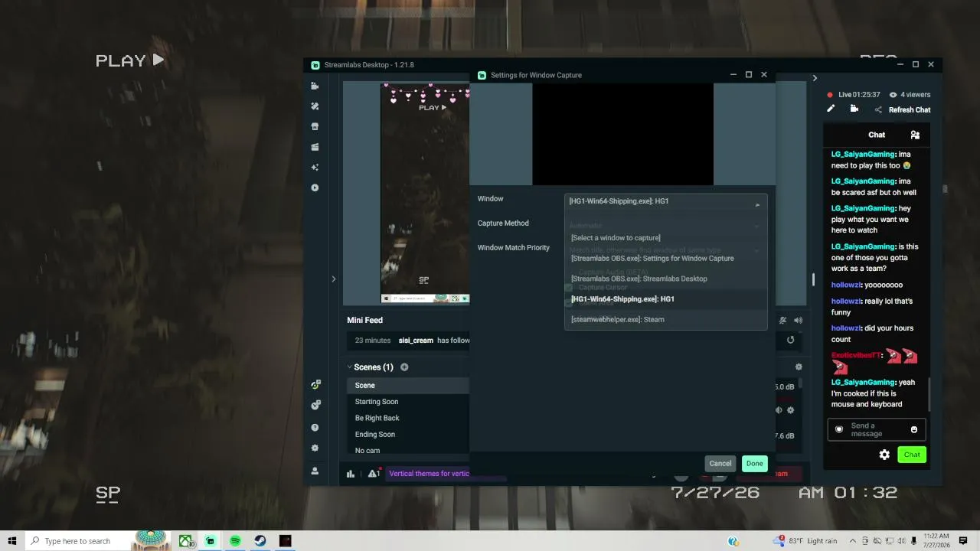Show hidden system tray icons
The height and width of the screenshot is (551, 980).
point(853,541)
